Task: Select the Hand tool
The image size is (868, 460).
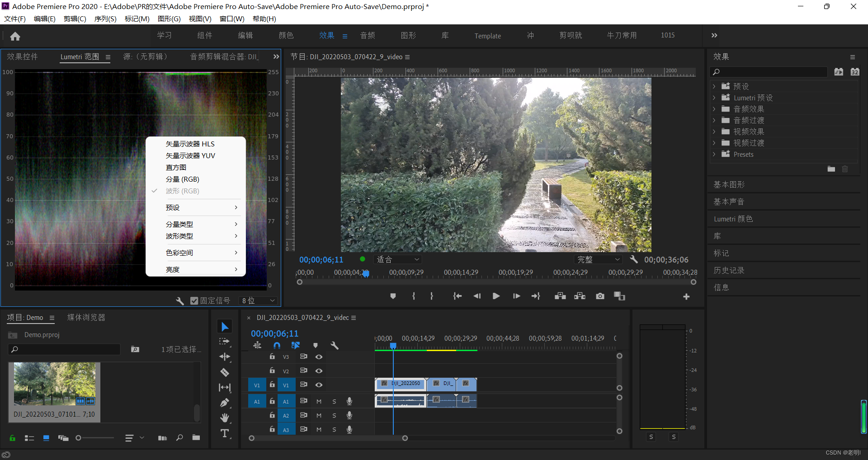Action: click(x=225, y=418)
